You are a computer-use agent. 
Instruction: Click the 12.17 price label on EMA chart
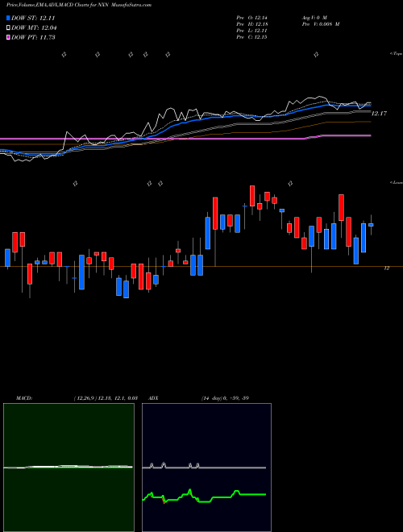pos(379,114)
